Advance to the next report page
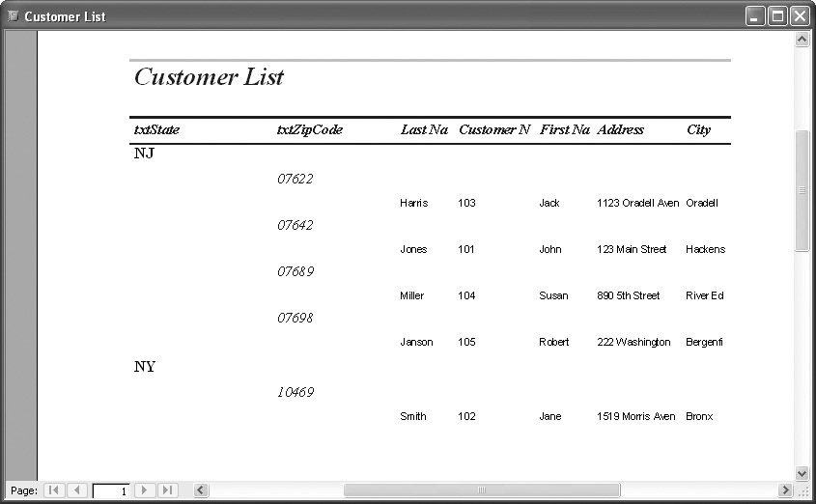Viewport: 816px width, 504px height. click(x=145, y=490)
